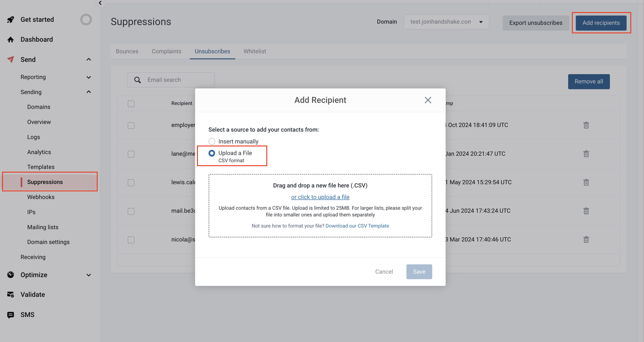Close the Add Recipient dialog with X

428,100
